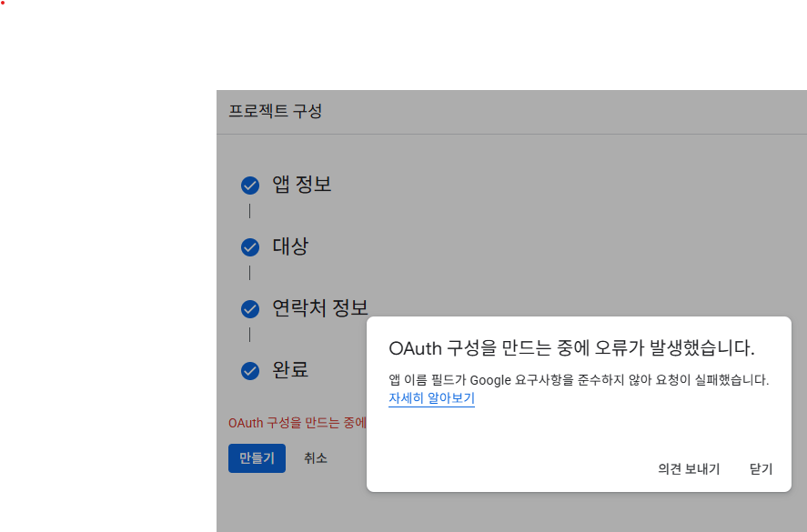Open the 앱 정보 step label
Image resolution: width=807 pixels, height=532 pixels.
point(301,185)
